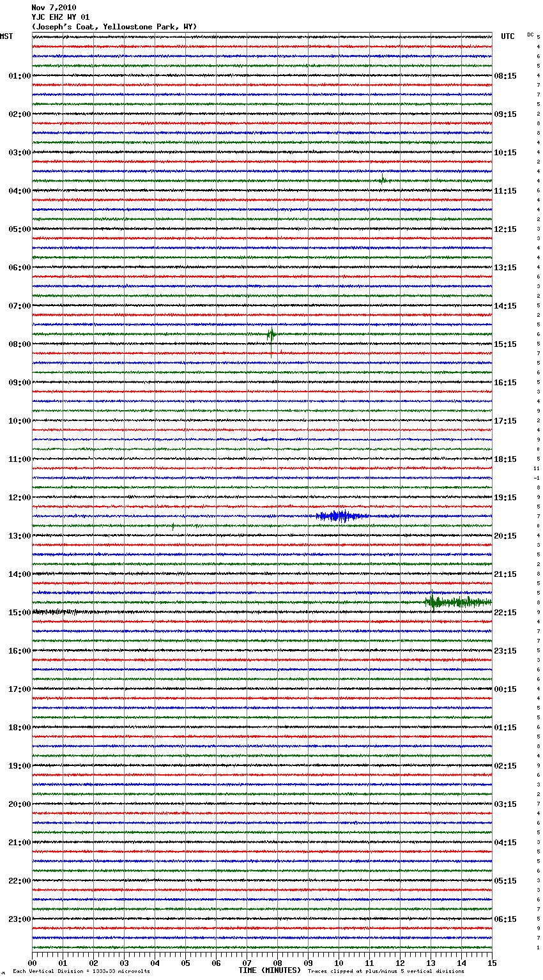543x980 pixels.
Task: Select the 20:00 MST time label
Action: pyautogui.click(x=20, y=804)
